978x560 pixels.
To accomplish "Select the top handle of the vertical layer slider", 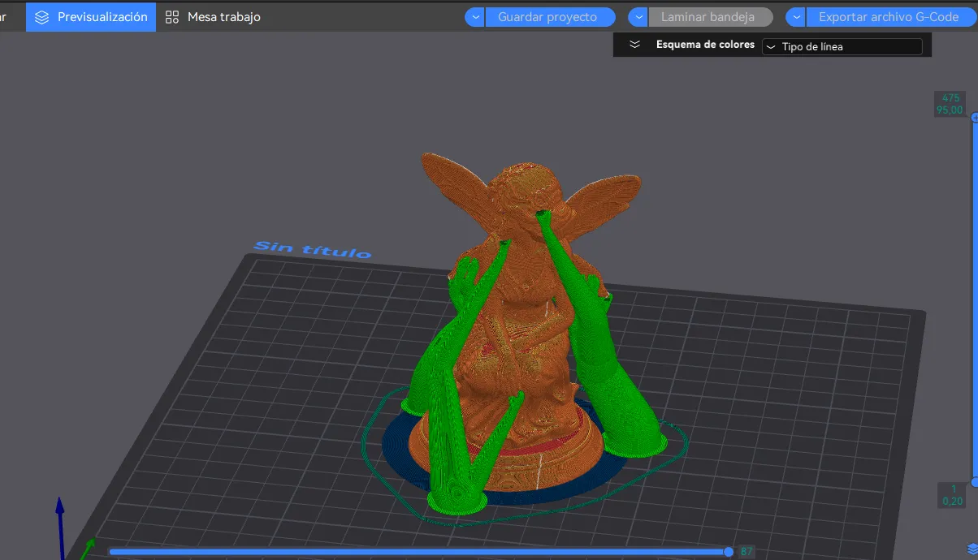I will click(974, 118).
